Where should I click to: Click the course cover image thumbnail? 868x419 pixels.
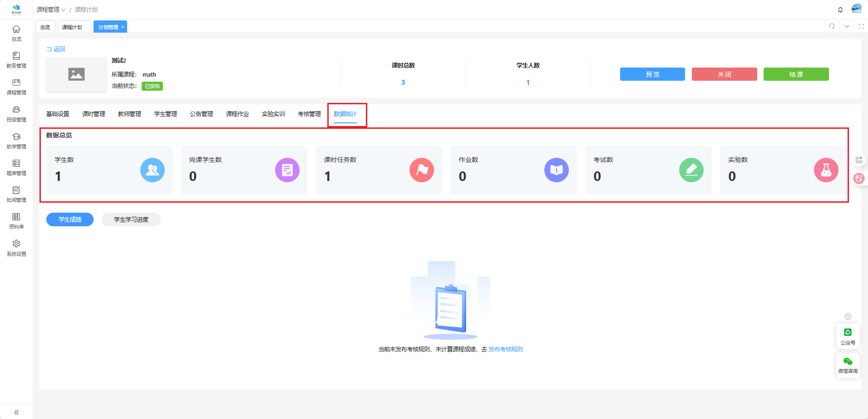76,74
